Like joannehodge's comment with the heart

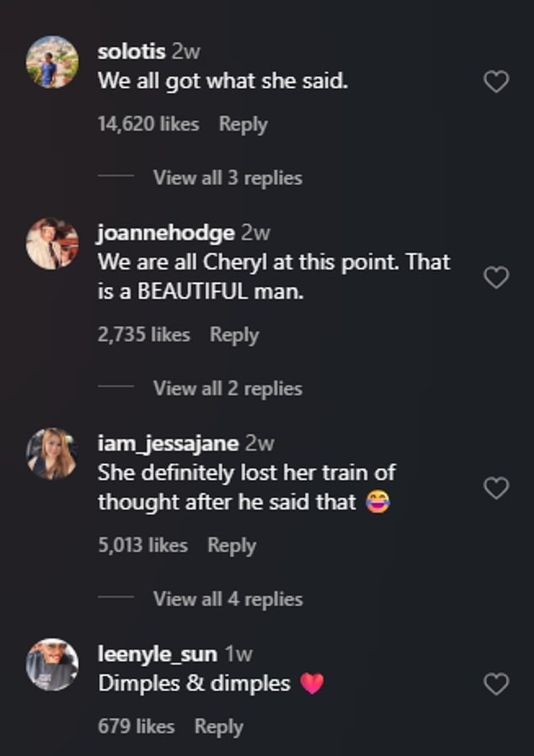pos(496,277)
